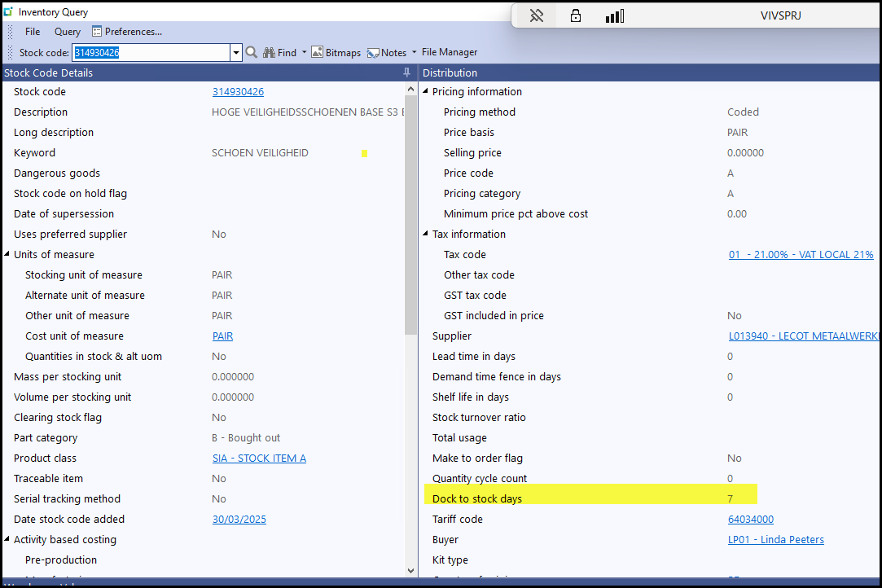
Task: Collapse the Units of measure section
Action: pyautogui.click(x=7, y=254)
